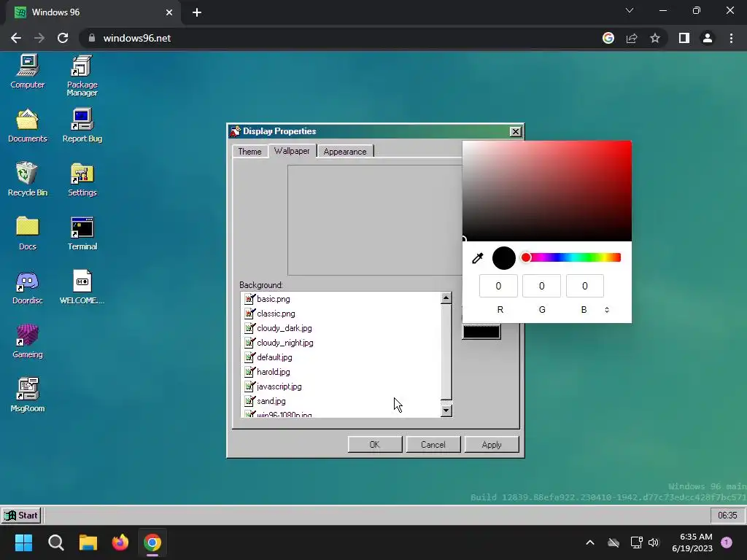
Task: Pick a color with the eyedropper tool
Action: click(x=477, y=258)
